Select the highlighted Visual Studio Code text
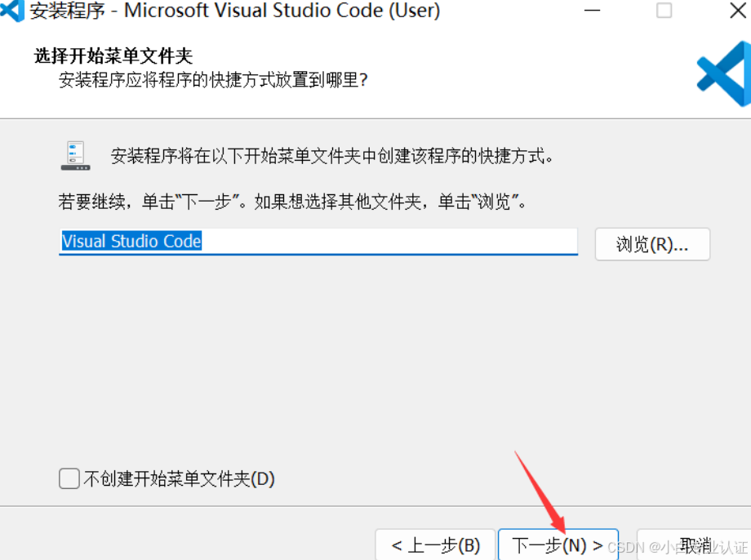Viewport: 751px width, 560px height. pyautogui.click(x=131, y=241)
